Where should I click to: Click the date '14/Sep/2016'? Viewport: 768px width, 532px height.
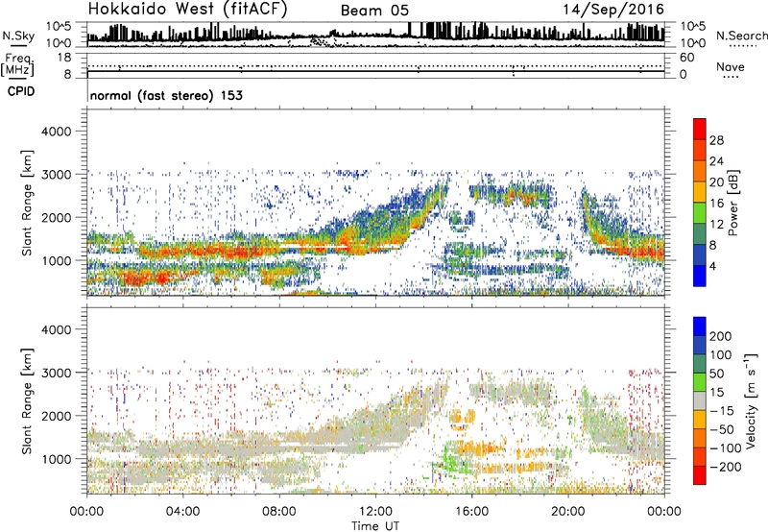613,10
